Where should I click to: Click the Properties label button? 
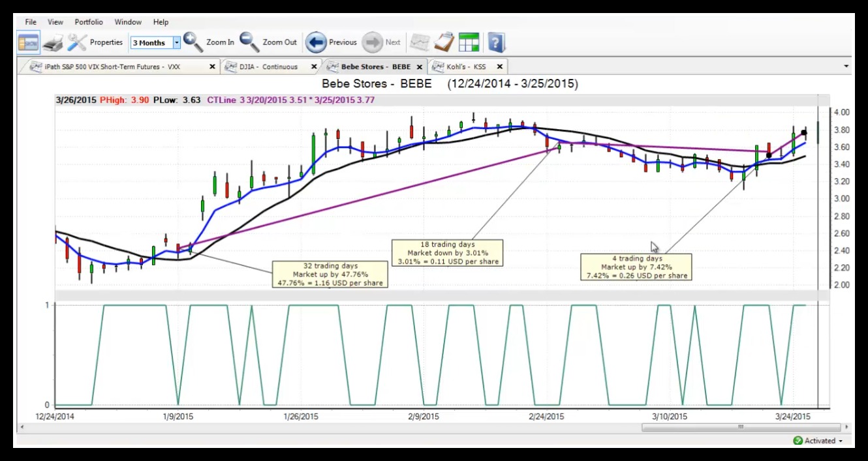point(106,42)
